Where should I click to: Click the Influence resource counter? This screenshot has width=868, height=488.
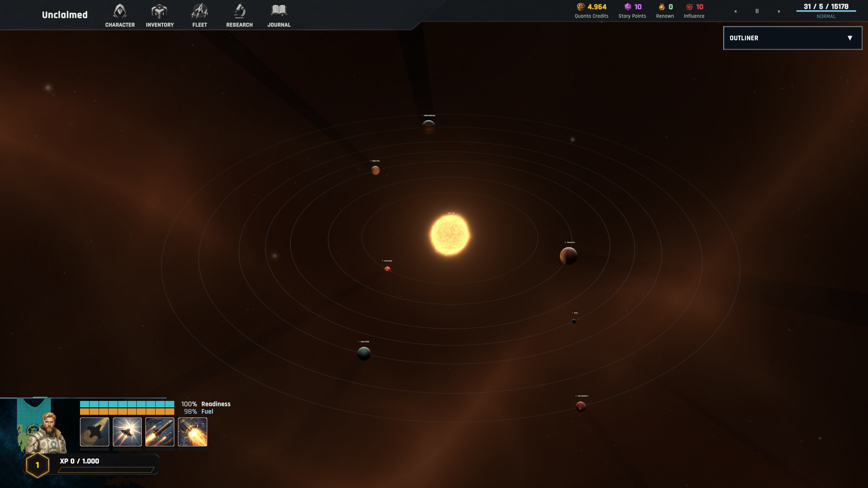(694, 11)
